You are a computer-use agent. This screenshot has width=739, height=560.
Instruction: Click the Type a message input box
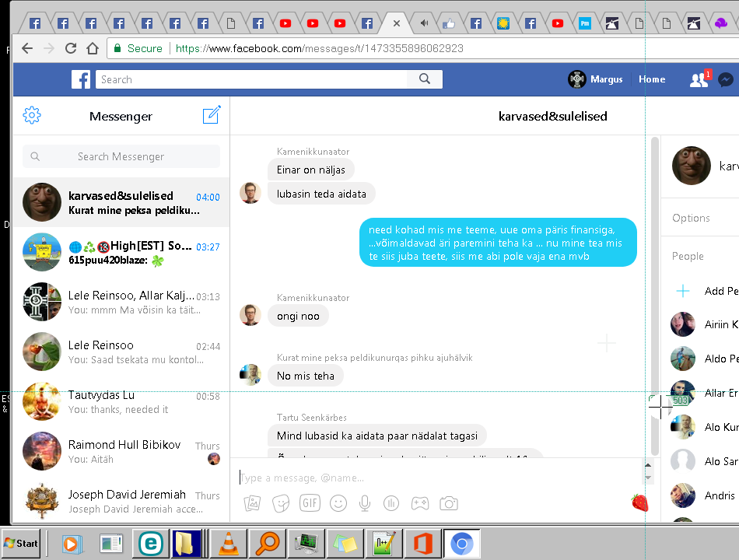click(x=438, y=478)
